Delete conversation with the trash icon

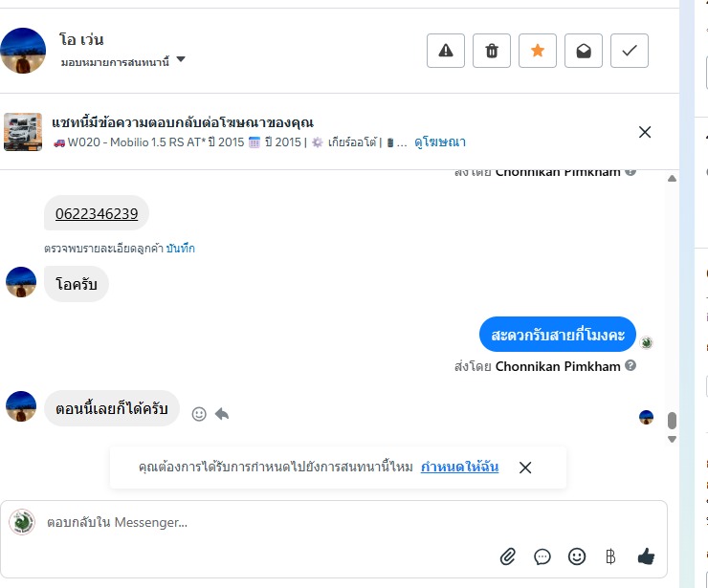492,51
